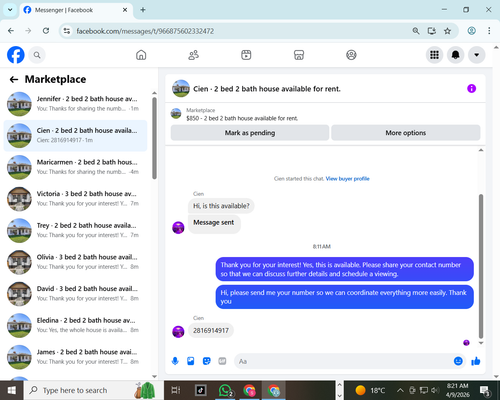Viewport: 500px width, 400px height.
Task: Close the Messenger tab
Action: point(125,10)
